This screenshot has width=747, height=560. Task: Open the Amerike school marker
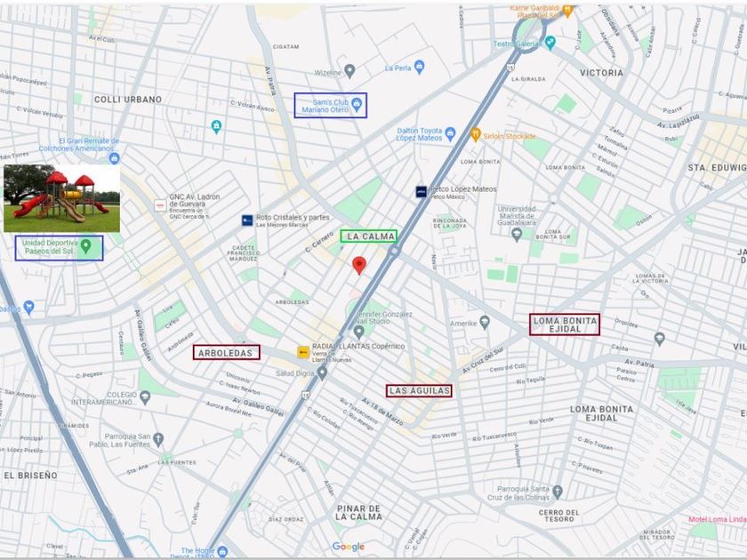pos(485,323)
